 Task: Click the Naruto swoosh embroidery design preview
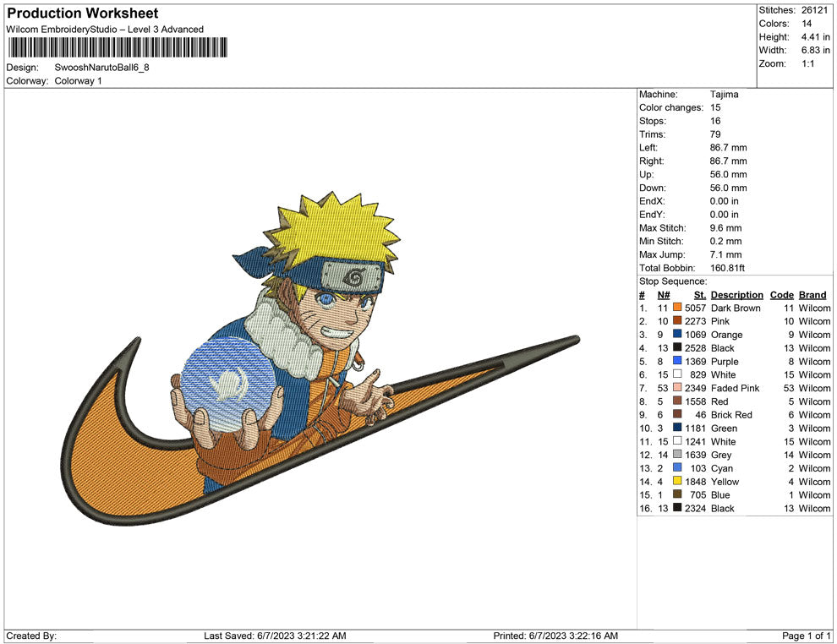[x=320, y=357]
